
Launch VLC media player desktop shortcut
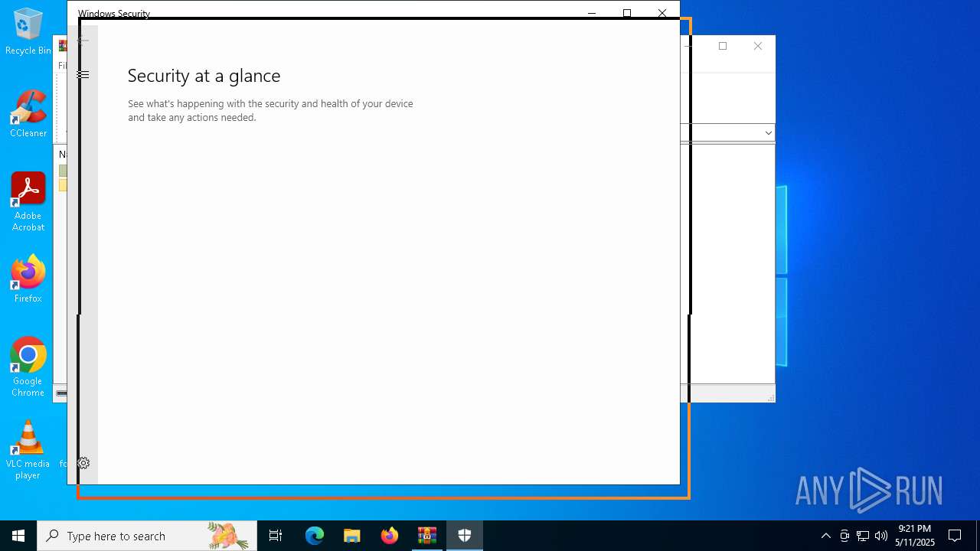(x=28, y=450)
